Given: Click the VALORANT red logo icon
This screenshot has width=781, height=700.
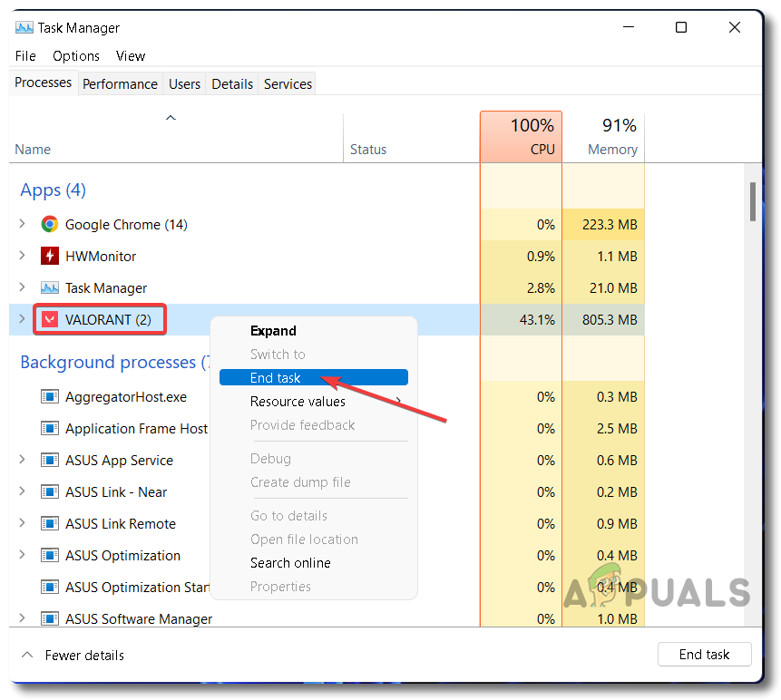Looking at the screenshot, I should click(49, 320).
